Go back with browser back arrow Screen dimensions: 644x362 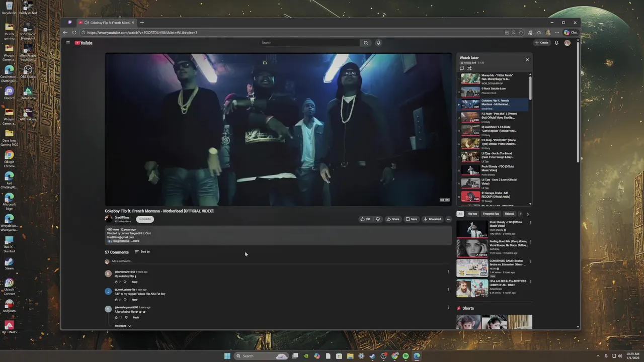pyautogui.click(x=65, y=33)
